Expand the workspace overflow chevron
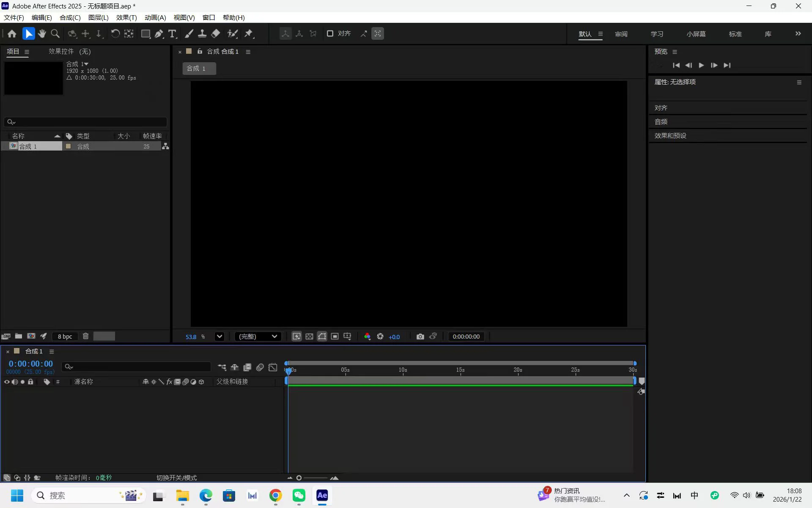 pyautogui.click(x=798, y=34)
